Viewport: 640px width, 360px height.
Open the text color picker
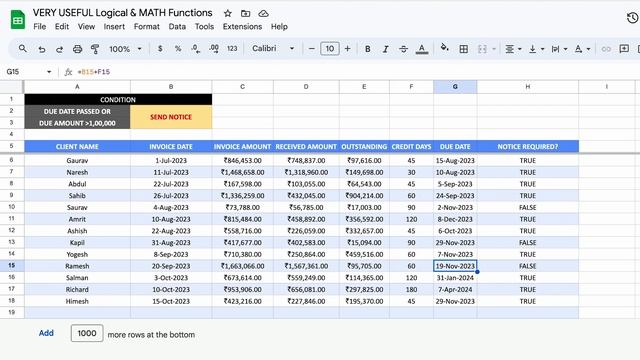[x=422, y=49]
